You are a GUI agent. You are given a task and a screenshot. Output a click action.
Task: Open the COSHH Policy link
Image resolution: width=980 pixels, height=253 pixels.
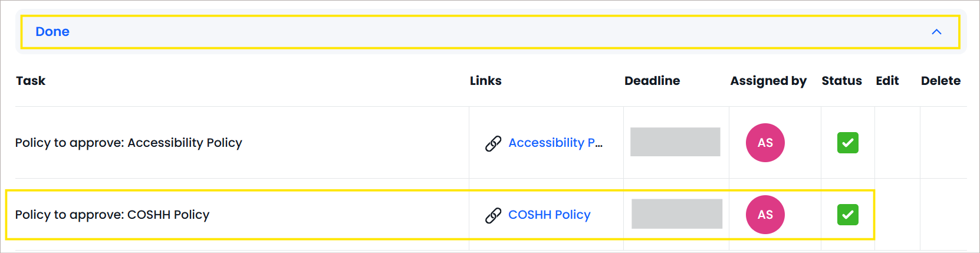(x=549, y=215)
